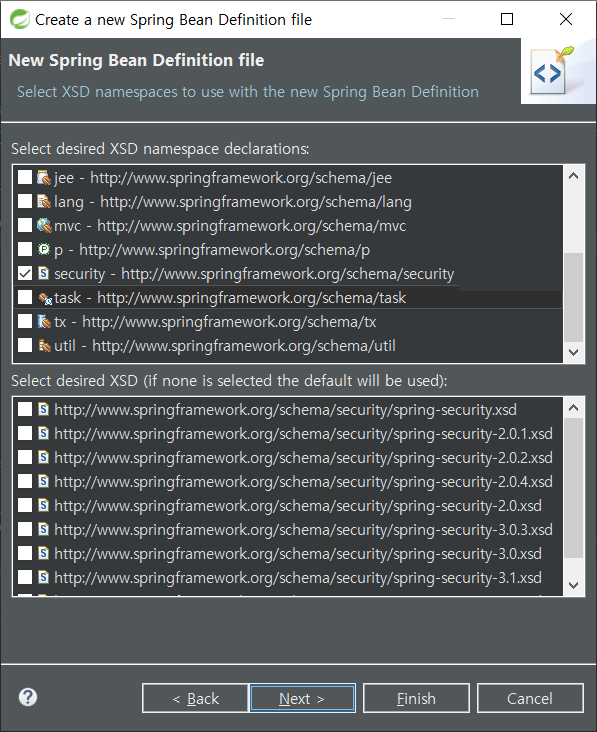Click scroll down arrow in namespace list

point(574,352)
